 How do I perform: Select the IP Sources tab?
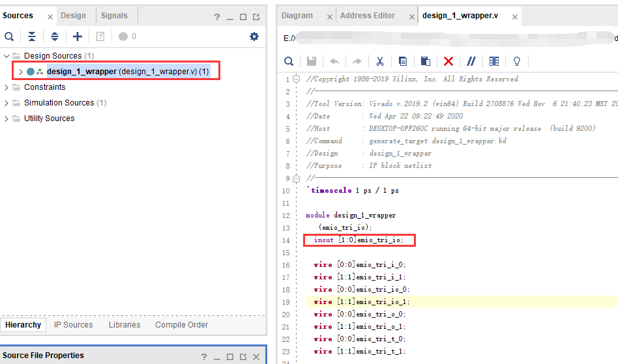click(x=73, y=325)
